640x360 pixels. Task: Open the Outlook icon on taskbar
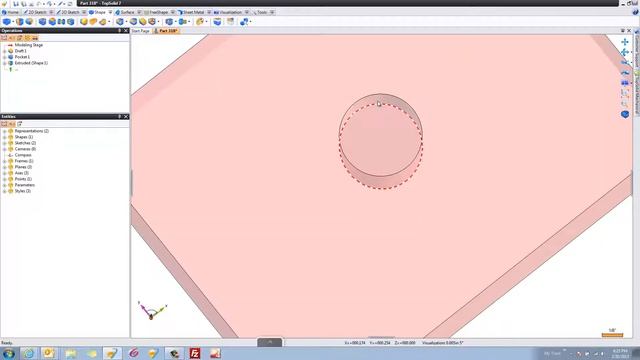pyautogui.click(x=49, y=353)
